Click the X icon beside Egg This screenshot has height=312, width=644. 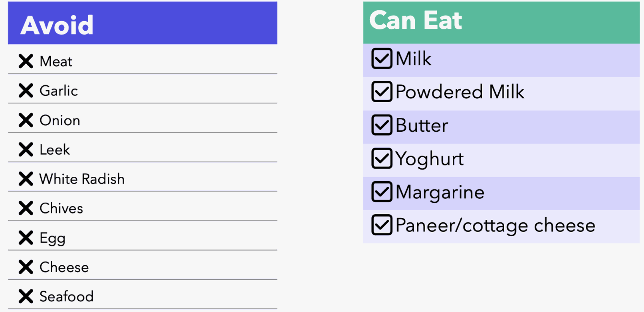pos(26,238)
